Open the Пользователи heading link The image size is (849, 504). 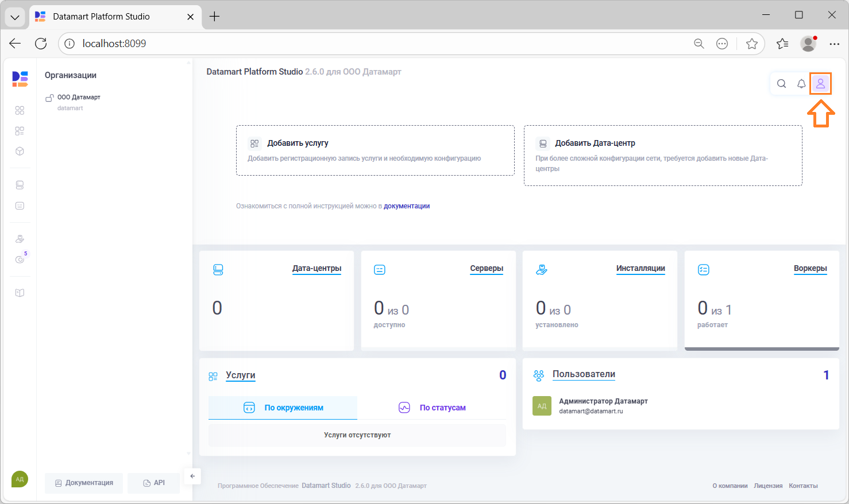584,374
